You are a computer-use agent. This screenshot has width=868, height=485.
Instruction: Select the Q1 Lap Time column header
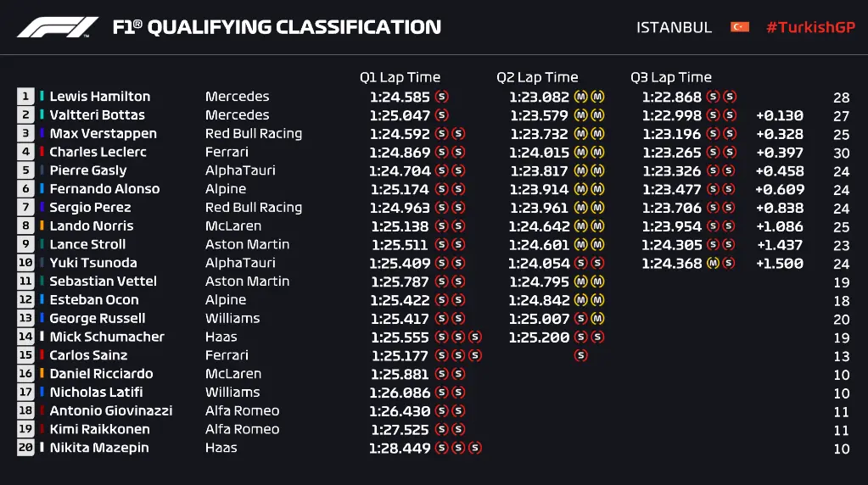[x=400, y=77]
